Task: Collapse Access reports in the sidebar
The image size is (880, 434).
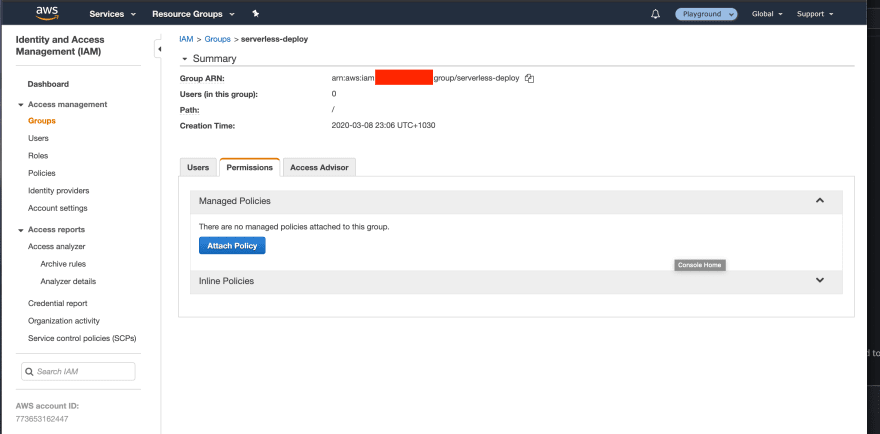Action: click(21, 230)
